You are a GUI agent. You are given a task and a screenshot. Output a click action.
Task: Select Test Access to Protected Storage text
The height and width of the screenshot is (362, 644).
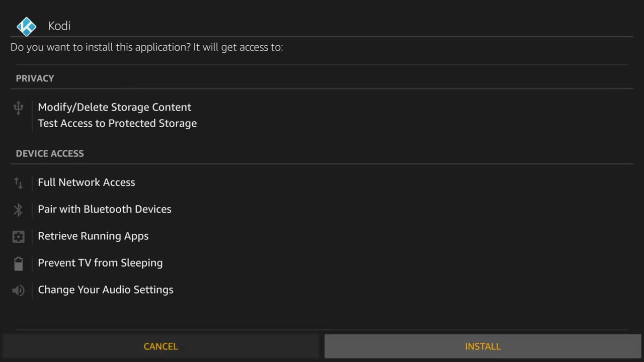click(x=117, y=123)
